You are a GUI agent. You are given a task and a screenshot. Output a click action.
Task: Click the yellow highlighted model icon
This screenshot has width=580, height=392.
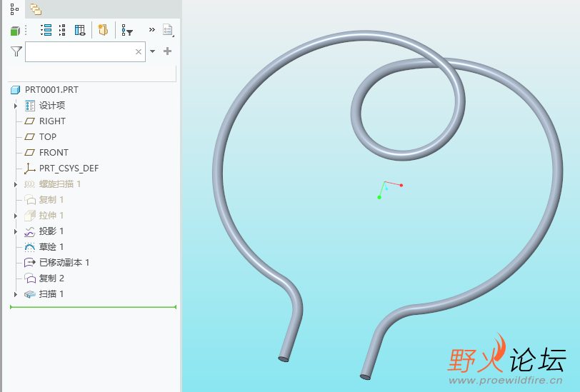[103, 30]
